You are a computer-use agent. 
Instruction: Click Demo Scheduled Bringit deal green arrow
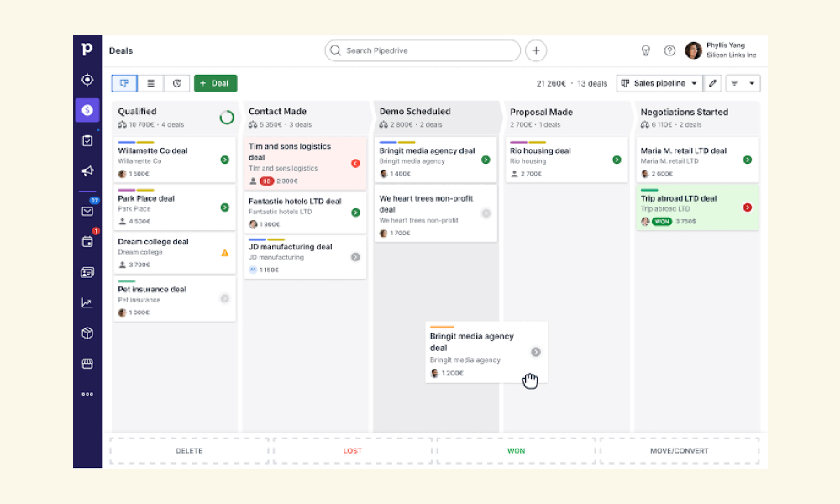pos(486,160)
